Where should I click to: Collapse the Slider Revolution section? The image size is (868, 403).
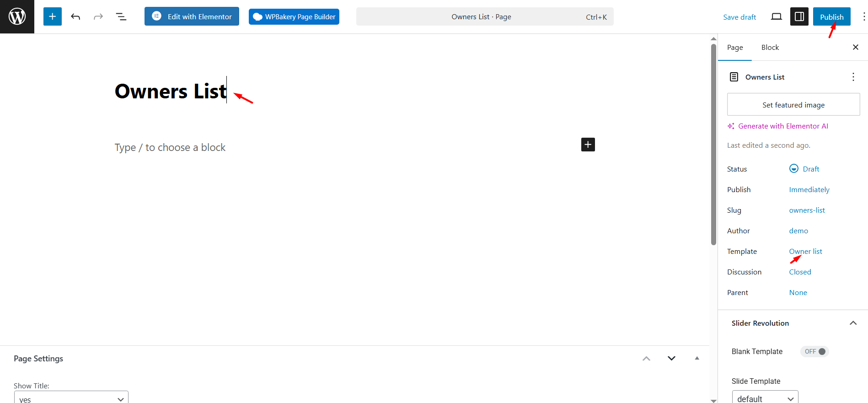853,323
